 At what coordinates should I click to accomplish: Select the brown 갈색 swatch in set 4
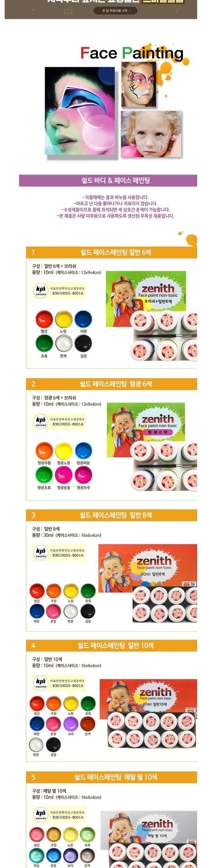(x=88, y=723)
